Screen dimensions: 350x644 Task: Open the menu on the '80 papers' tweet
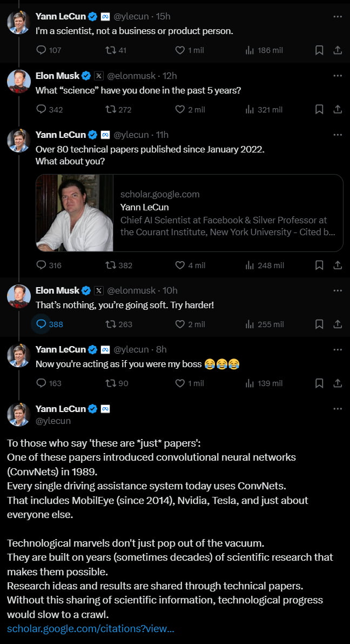[x=338, y=135]
